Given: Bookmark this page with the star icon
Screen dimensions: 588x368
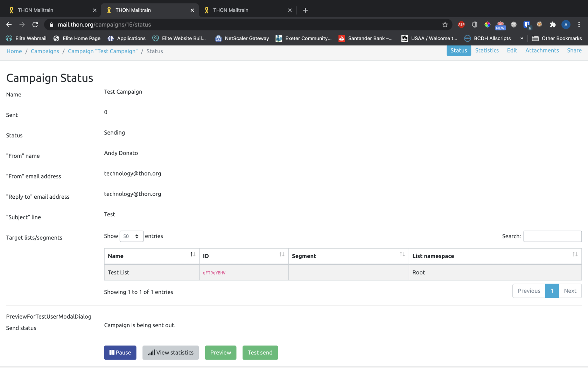Looking at the screenshot, I should (445, 25).
